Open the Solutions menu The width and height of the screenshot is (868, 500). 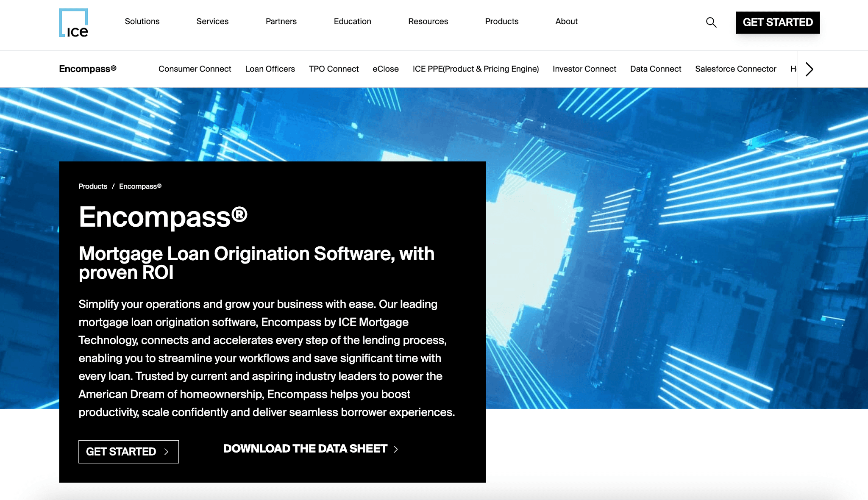tap(142, 21)
